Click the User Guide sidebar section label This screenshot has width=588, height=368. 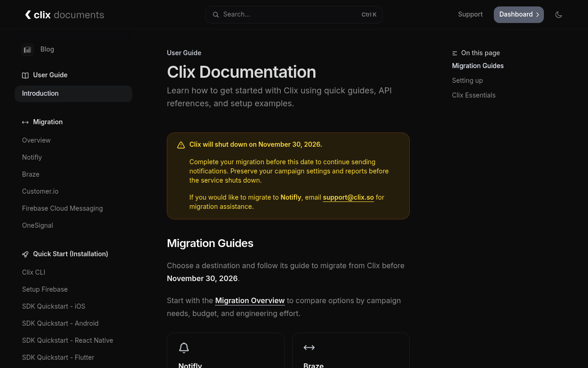click(x=50, y=75)
